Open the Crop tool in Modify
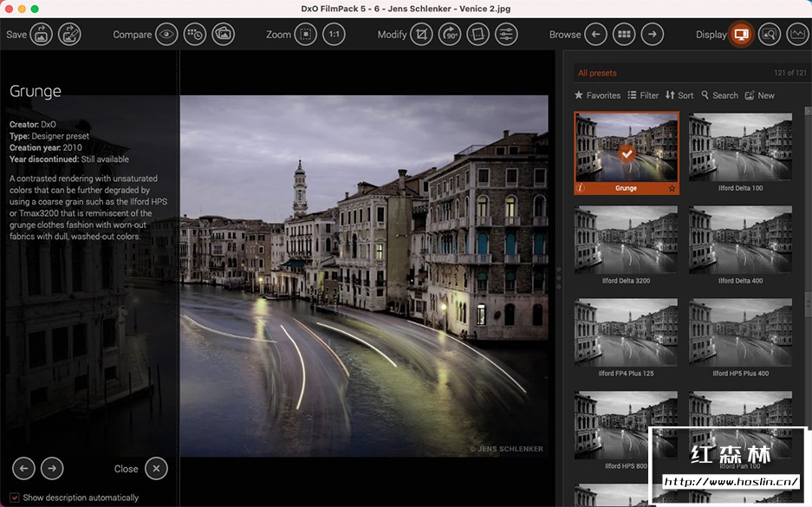 [421, 35]
